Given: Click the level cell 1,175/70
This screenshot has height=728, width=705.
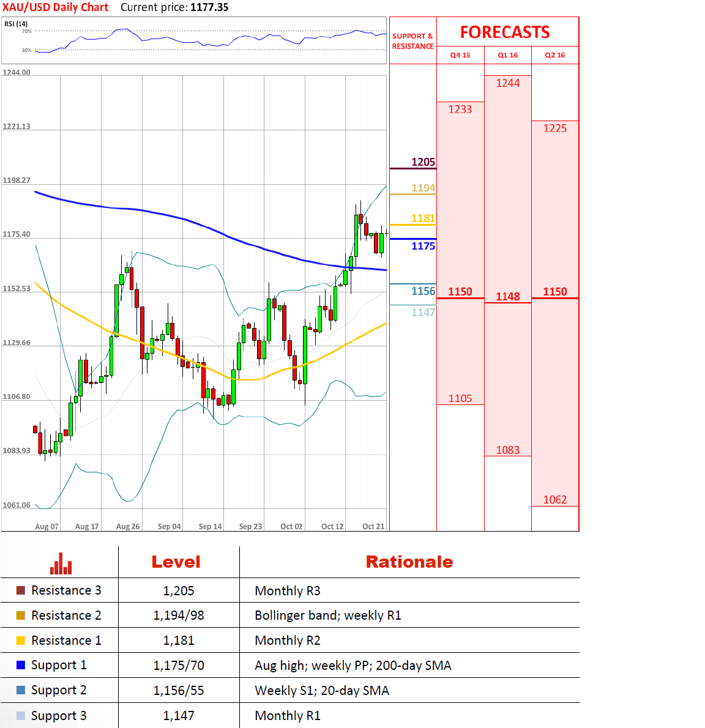Looking at the screenshot, I should [178, 666].
